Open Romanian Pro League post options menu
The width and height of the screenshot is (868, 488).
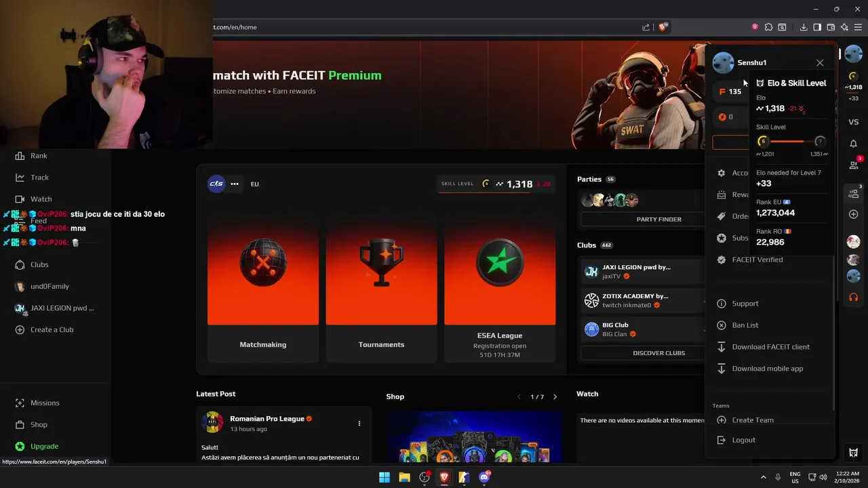[359, 424]
